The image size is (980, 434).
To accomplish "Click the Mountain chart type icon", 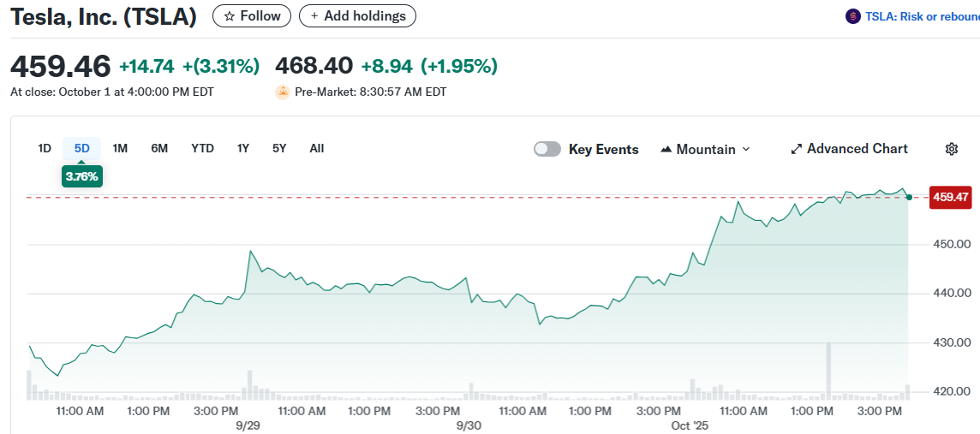I will click(x=666, y=149).
